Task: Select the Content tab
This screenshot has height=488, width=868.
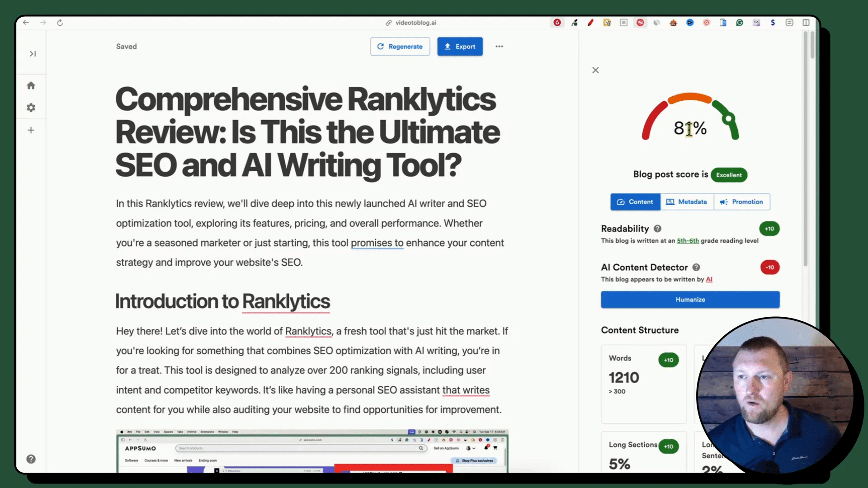Action: coord(635,202)
